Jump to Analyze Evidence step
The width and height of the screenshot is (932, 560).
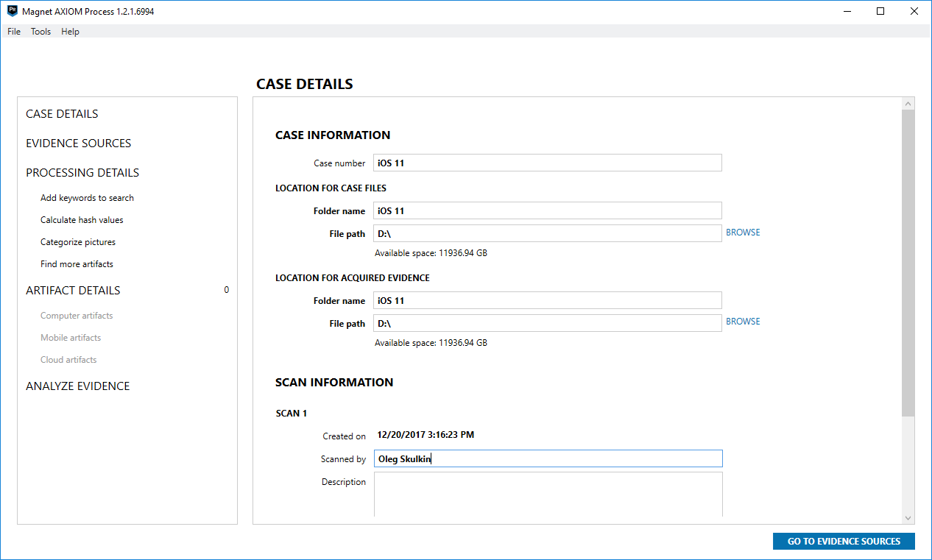tap(77, 386)
